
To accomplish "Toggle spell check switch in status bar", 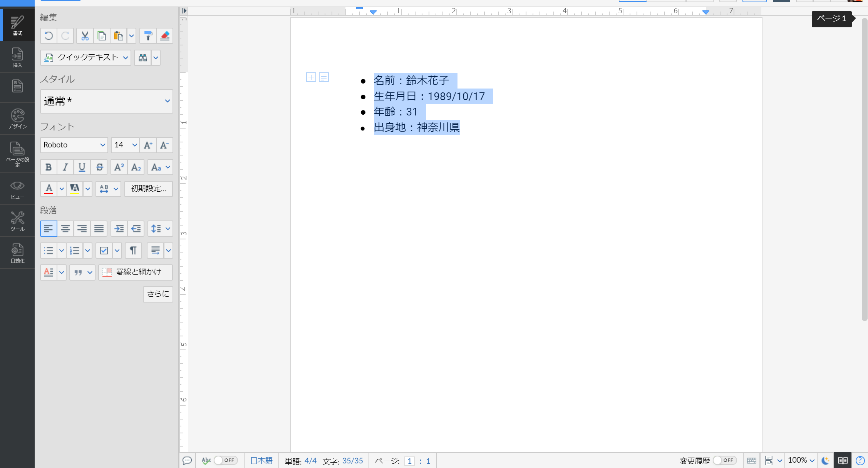I will [x=225, y=460].
